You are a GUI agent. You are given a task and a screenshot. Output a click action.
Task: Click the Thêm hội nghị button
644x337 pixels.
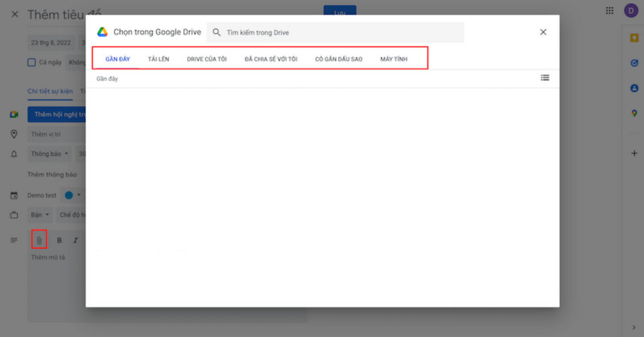point(57,115)
